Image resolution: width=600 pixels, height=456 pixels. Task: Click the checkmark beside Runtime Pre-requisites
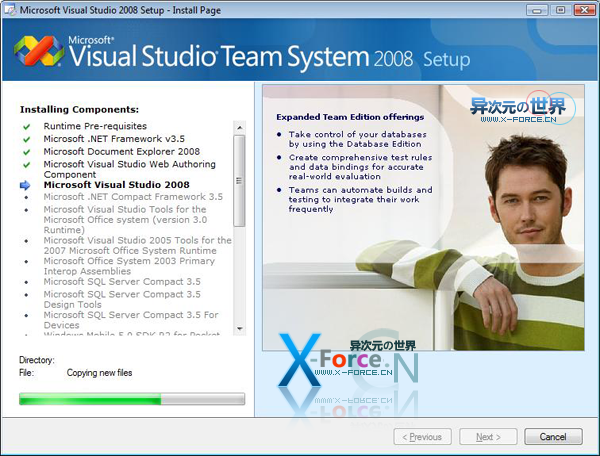coord(26,127)
